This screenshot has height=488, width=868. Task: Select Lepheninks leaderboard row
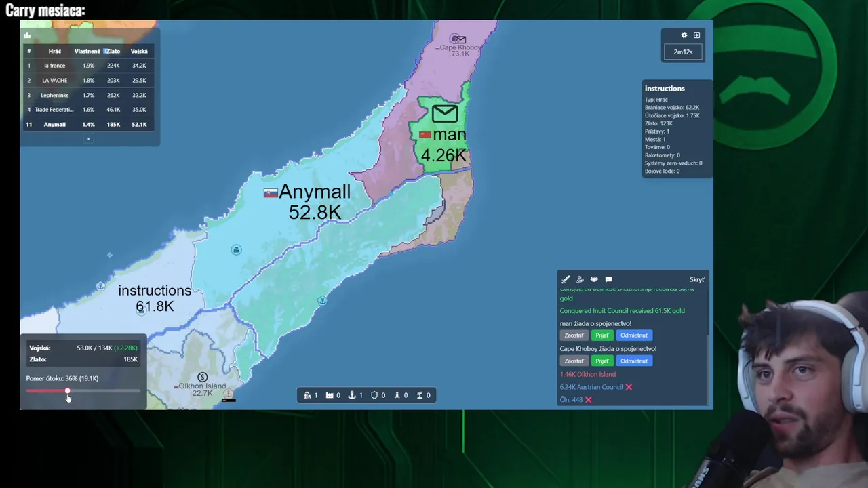pyautogui.click(x=88, y=95)
